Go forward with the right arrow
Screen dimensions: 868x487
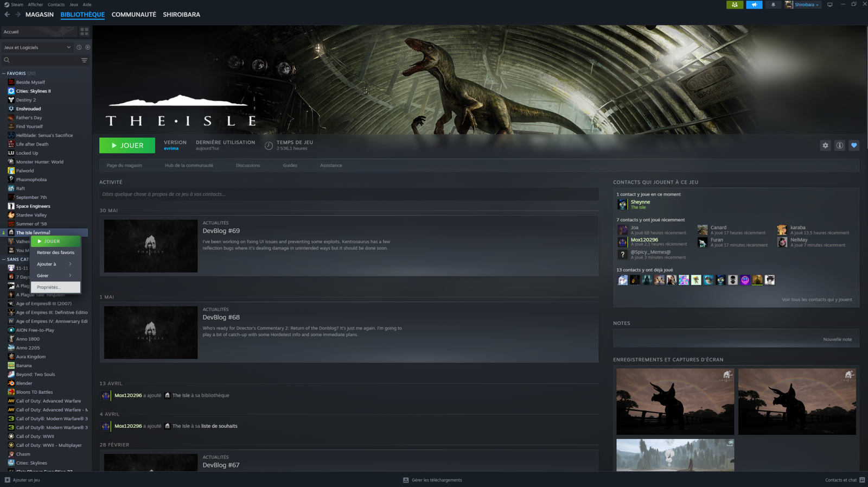coord(17,15)
